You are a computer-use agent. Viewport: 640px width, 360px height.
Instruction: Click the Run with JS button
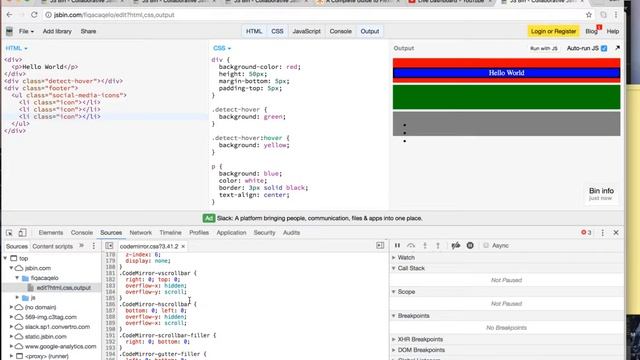tap(544, 49)
